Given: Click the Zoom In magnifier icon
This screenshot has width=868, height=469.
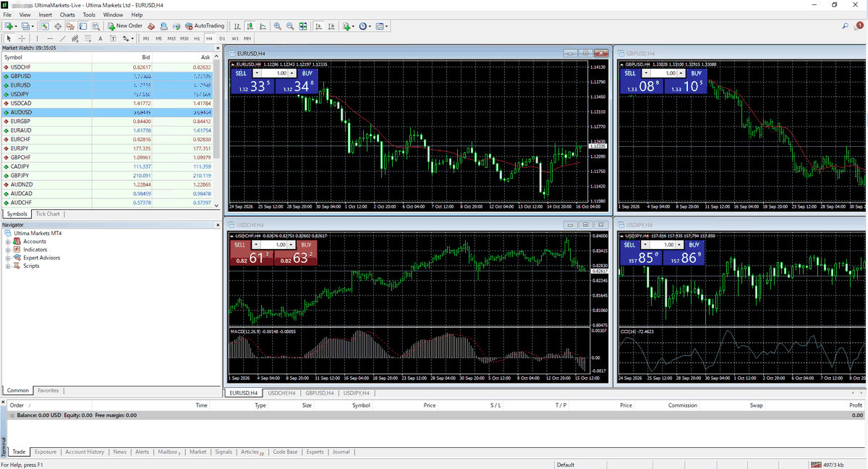Looking at the screenshot, I should [x=277, y=26].
